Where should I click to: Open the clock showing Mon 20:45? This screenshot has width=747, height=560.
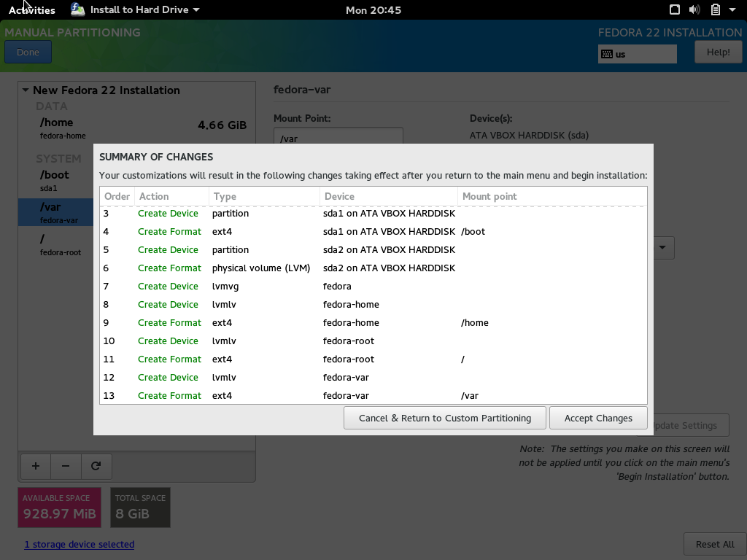click(373, 9)
